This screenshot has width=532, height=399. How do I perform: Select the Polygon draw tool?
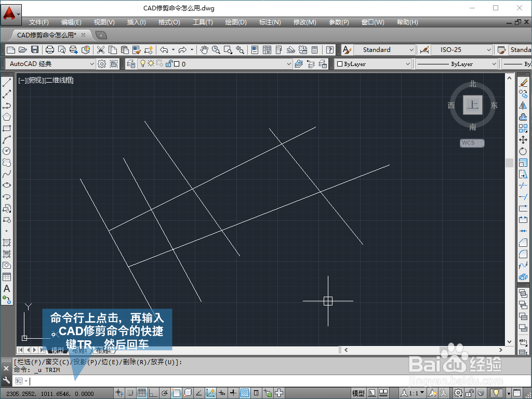6,117
